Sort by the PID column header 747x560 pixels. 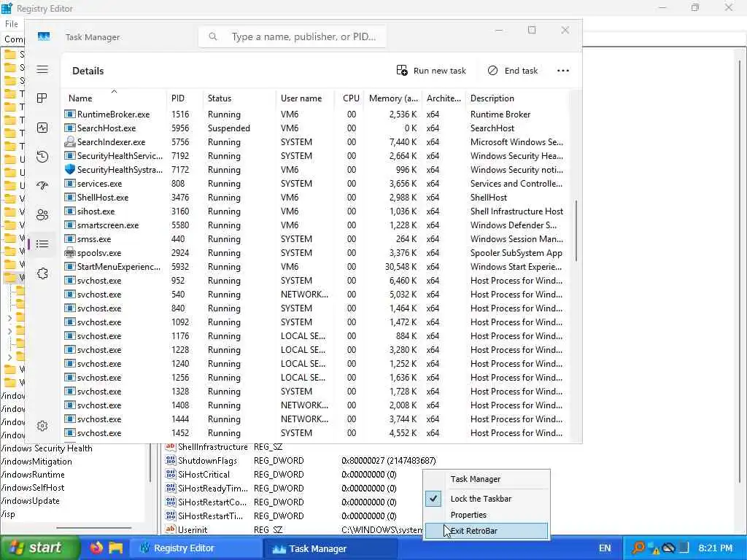coord(185,98)
